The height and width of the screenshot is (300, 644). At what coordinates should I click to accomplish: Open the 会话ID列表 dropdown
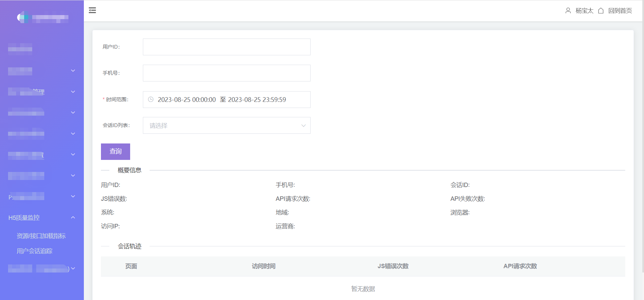pyautogui.click(x=227, y=125)
